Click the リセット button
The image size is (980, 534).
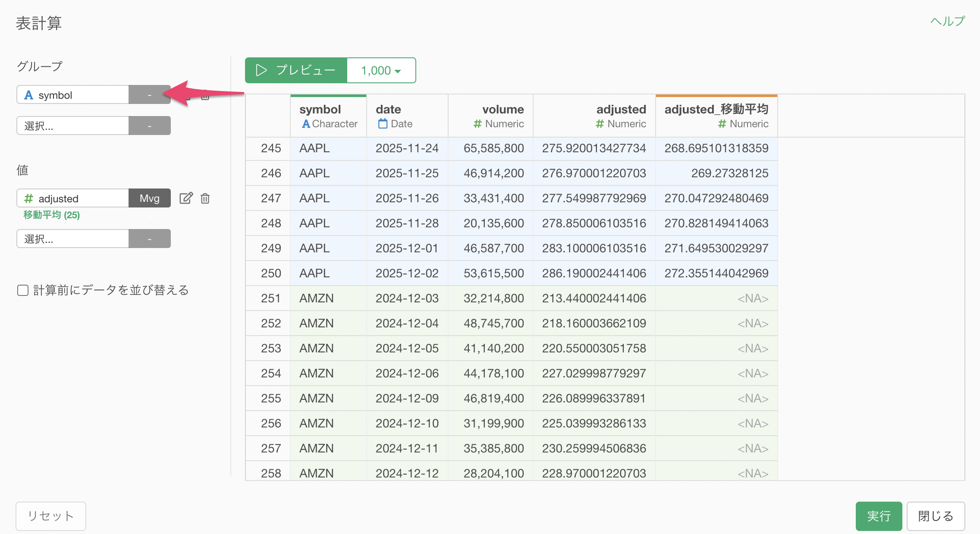(51, 516)
